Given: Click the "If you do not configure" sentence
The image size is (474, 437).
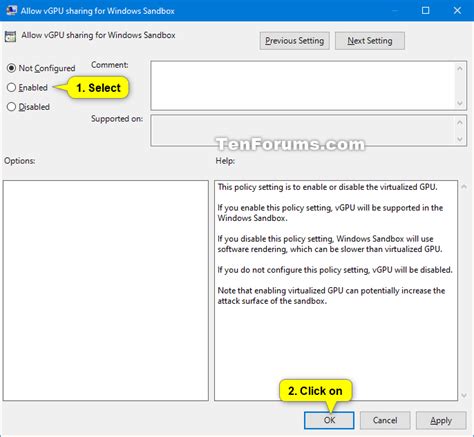Looking at the screenshot, I should [335, 270].
